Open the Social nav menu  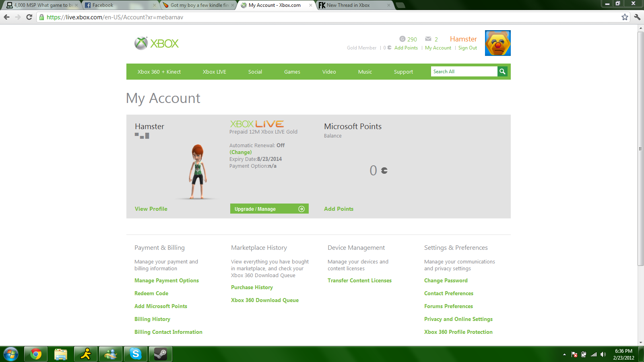tap(255, 72)
